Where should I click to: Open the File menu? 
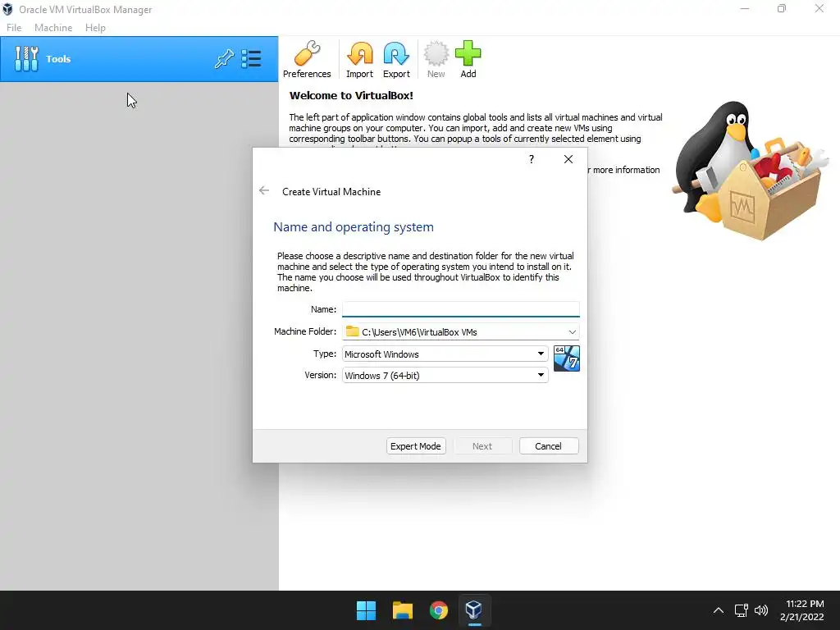14,27
